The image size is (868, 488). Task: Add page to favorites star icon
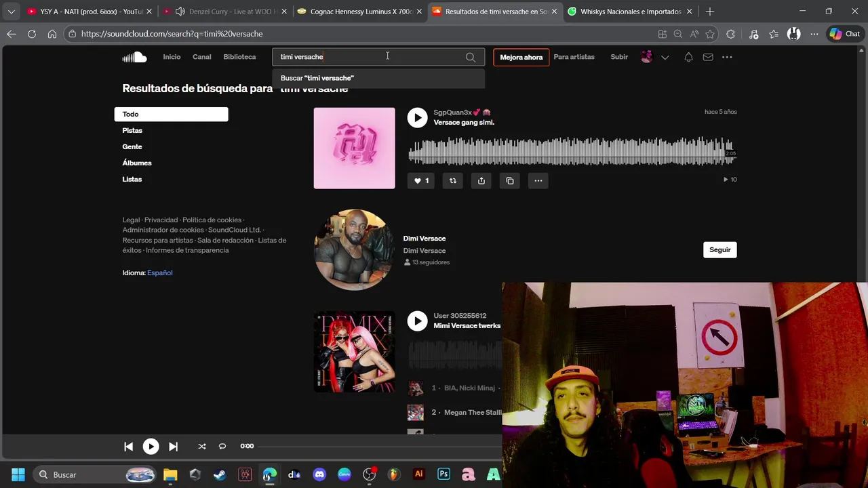(x=710, y=34)
